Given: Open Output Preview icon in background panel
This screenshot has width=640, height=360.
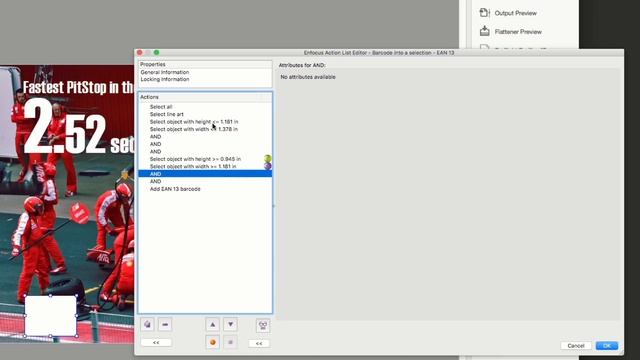Looking at the screenshot, I should click(484, 13).
